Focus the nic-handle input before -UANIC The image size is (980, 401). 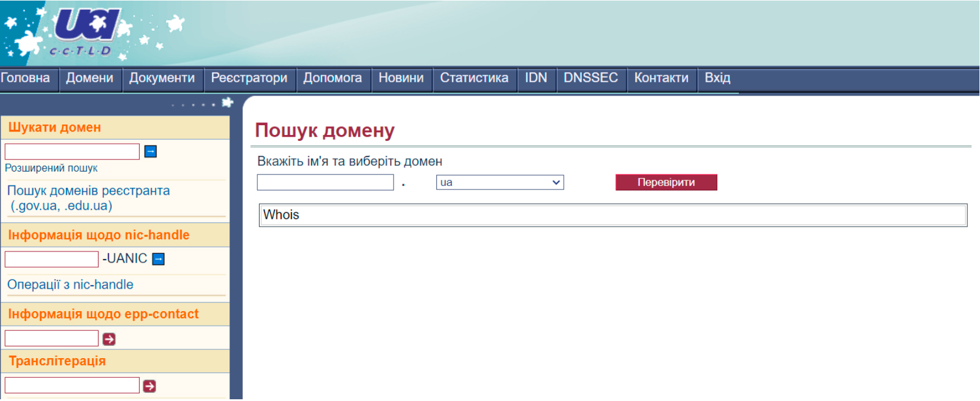(x=52, y=259)
